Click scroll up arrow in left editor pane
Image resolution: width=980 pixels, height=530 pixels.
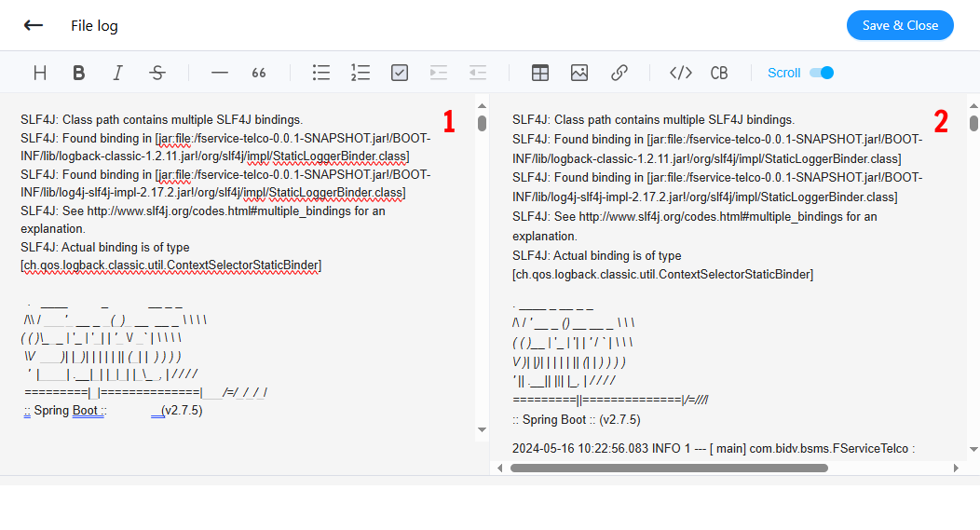tap(482, 105)
